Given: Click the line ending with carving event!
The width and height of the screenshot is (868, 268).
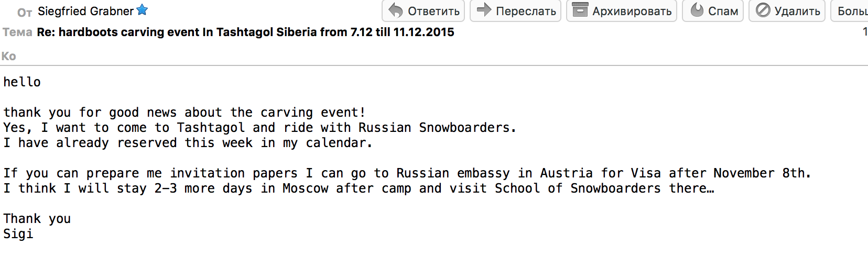Looking at the screenshot, I should [184, 113].
